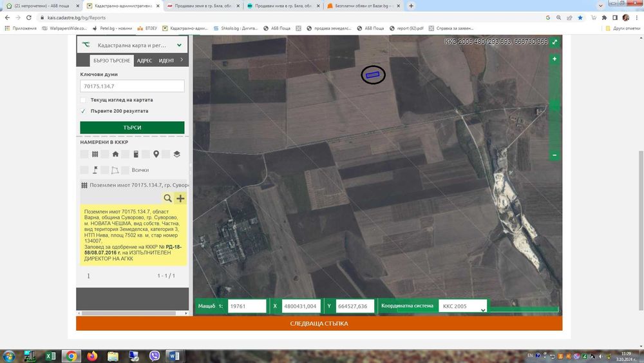Switch to the АБВ поща browser tab

point(41,6)
